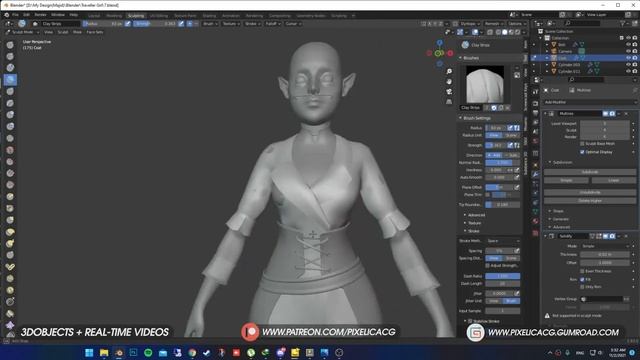Click the Delete Higher button
Viewport: 640px width, 360px height.
[x=590, y=201]
